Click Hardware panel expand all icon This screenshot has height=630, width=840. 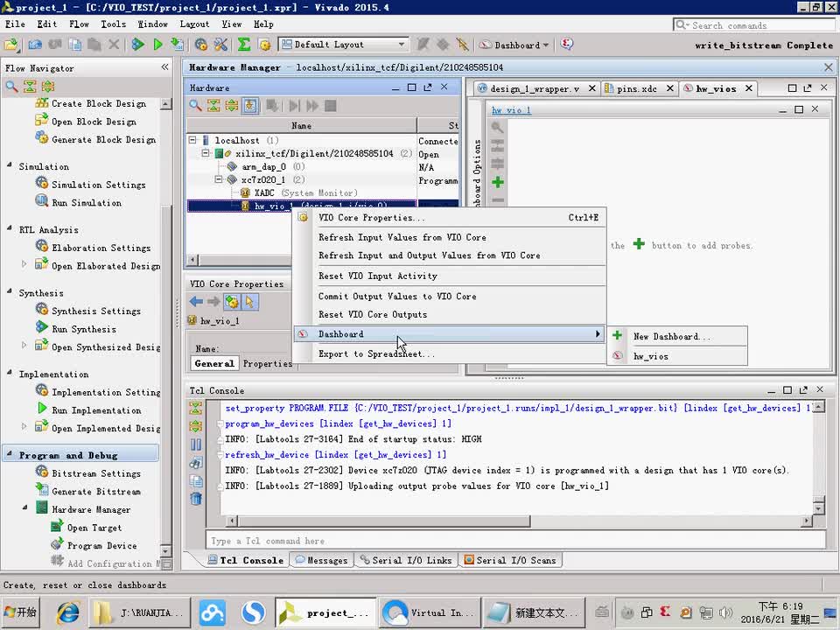click(231, 106)
